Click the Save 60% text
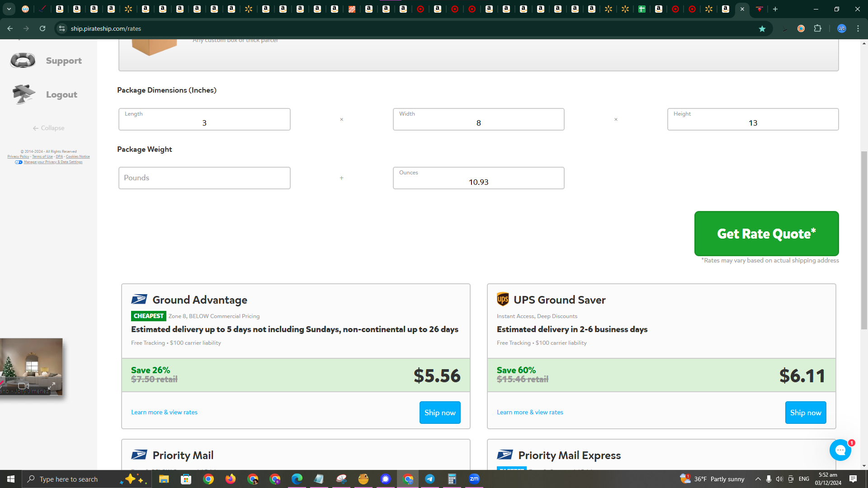 tap(516, 370)
